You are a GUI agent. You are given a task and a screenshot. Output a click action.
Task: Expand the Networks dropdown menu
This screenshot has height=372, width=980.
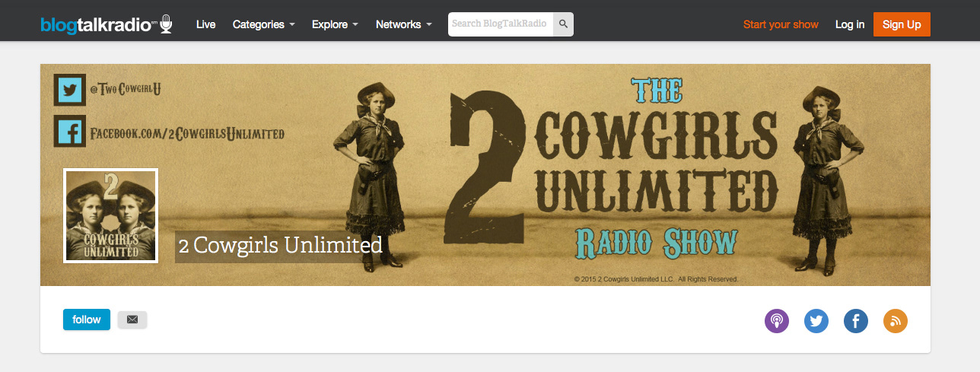403,24
